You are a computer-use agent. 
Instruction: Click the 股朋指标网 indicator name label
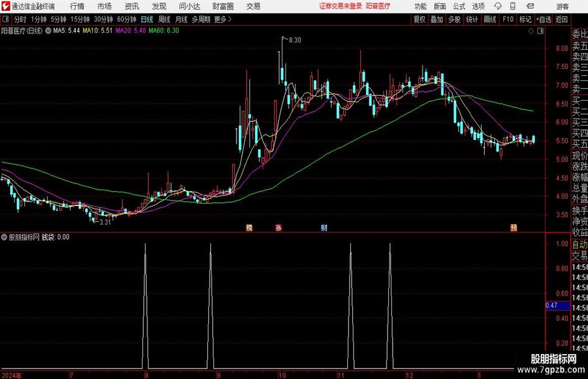[24, 237]
